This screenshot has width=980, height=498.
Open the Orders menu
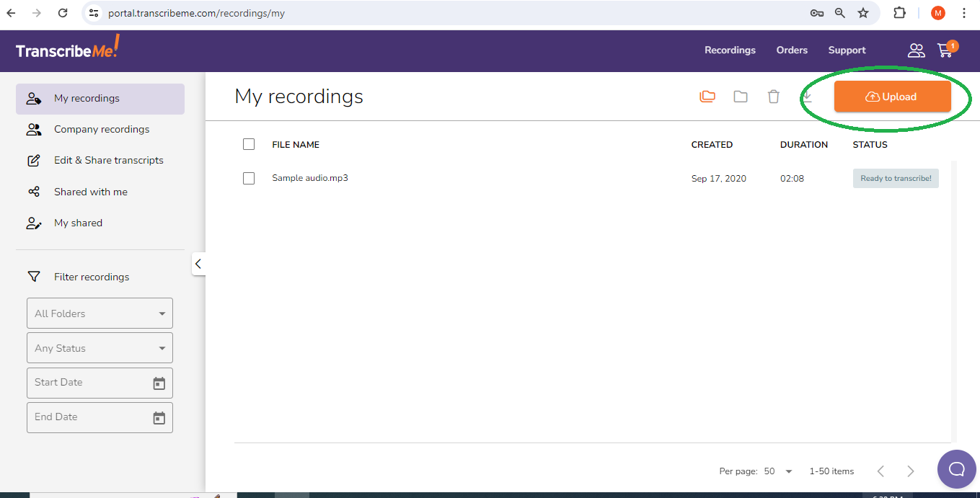pyautogui.click(x=792, y=50)
